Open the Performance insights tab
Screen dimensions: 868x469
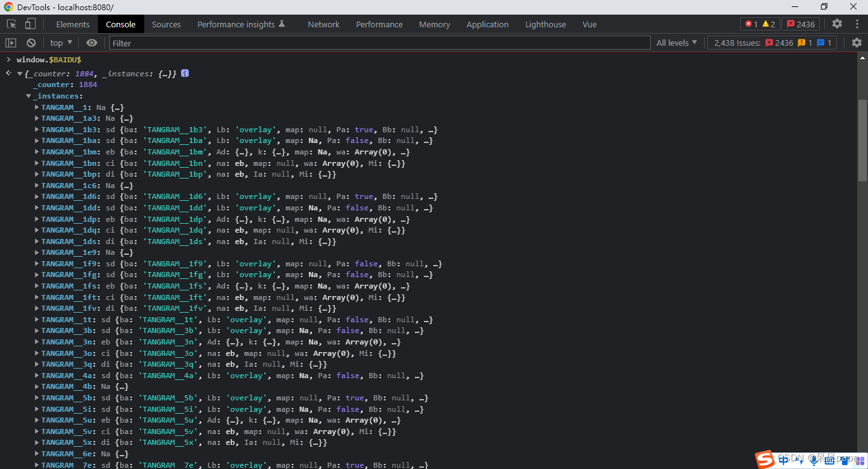tap(241, 24)
